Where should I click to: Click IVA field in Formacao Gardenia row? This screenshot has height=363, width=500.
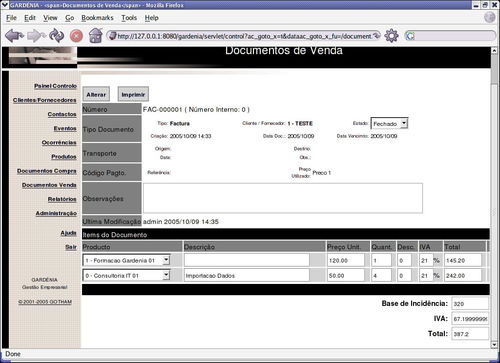pyautogui.click(x=426, y=260)
